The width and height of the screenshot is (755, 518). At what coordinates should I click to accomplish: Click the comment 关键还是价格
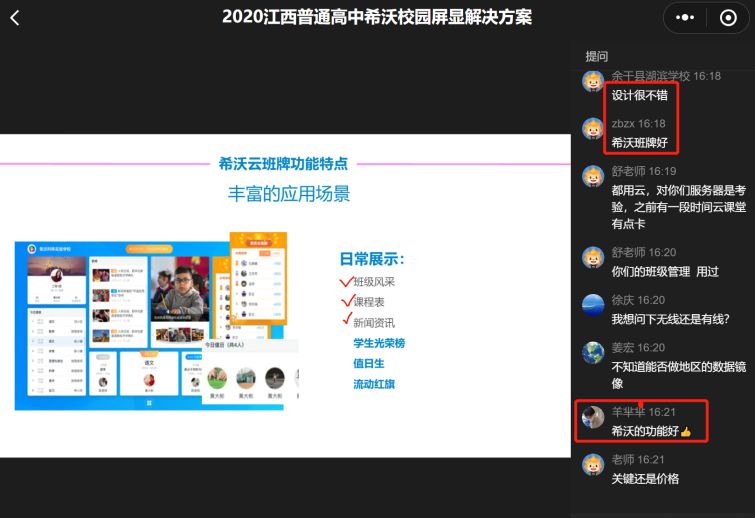[x=645, y=478]
